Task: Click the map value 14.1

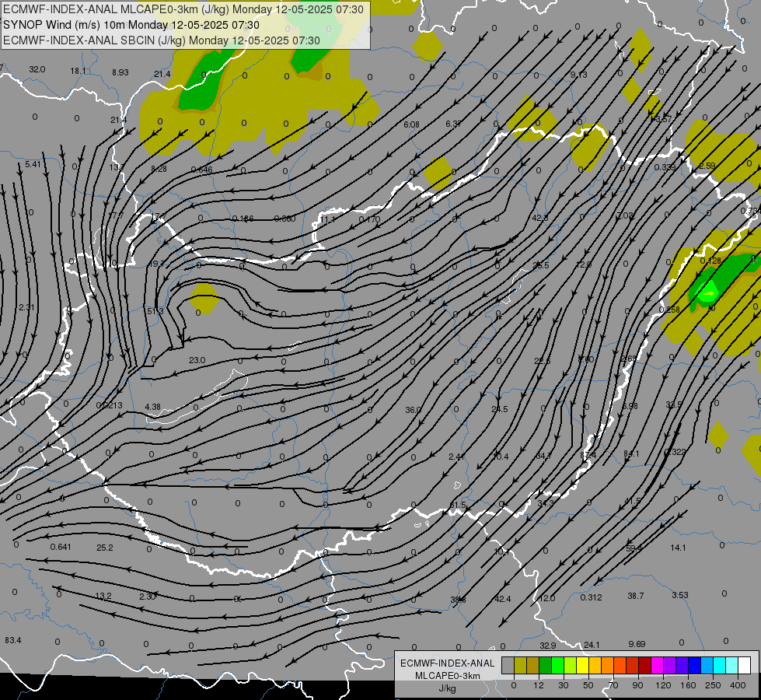Action: [x=678, y=548]
